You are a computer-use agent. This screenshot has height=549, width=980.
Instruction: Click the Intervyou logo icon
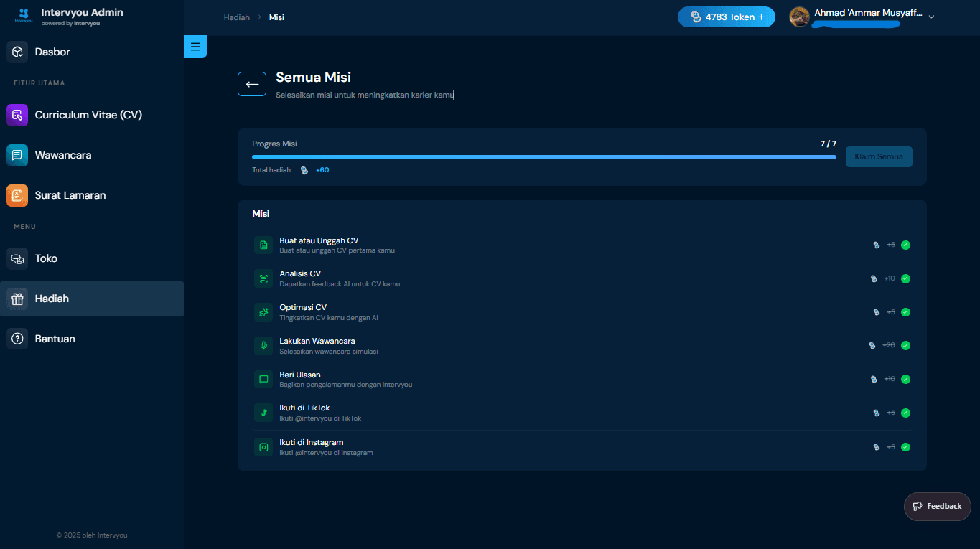24,16
